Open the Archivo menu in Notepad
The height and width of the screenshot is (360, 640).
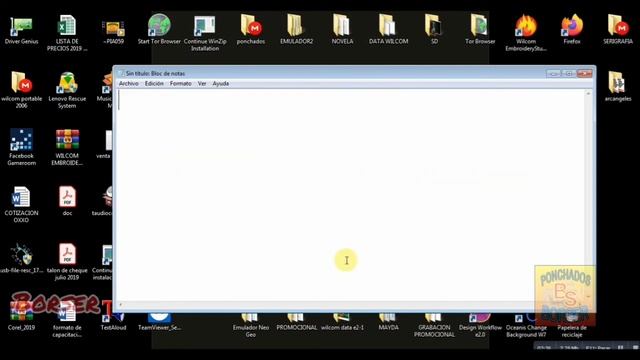129,83
